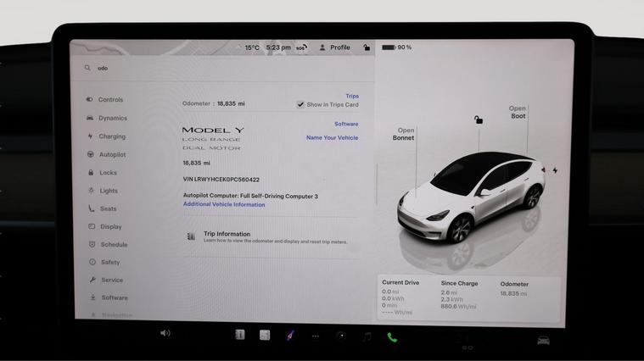Toggle the lock icon in top status bar

(367, 47)
